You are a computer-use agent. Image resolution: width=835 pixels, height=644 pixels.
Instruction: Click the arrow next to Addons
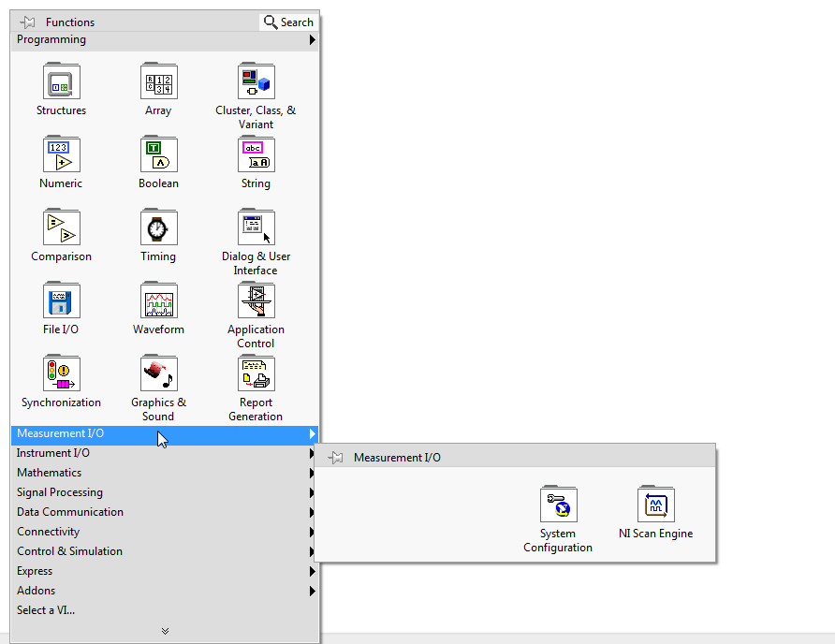tap(312, 592)
